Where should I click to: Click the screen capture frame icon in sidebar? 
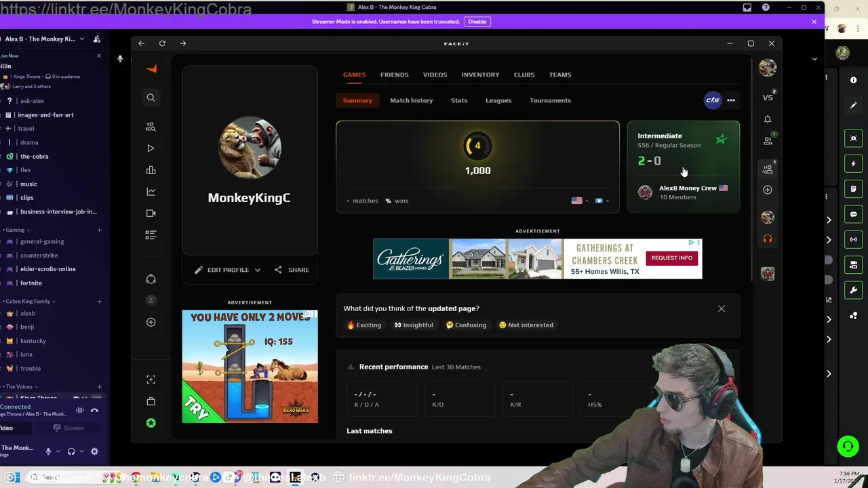[x=151, y=380]
